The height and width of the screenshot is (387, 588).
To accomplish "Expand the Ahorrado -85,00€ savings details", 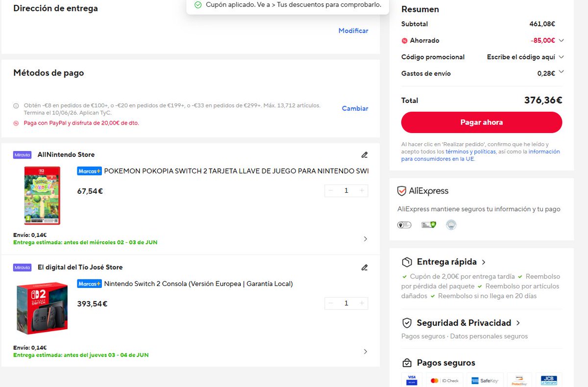I will click(x=561, y=41).
